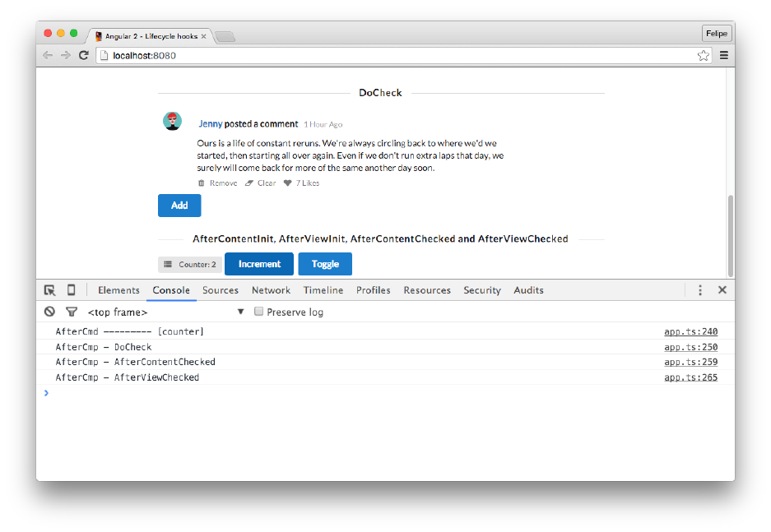Enable the Preserve log checkbox
The image size is (771, 532).
click(x=259, y=312)
